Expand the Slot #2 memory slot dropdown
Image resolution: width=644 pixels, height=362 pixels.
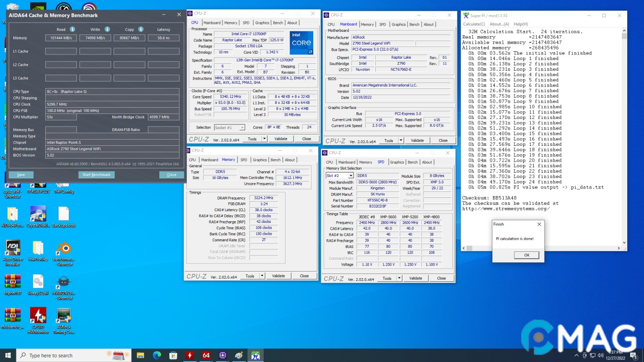pyautogui.click(x=351, y=176)
